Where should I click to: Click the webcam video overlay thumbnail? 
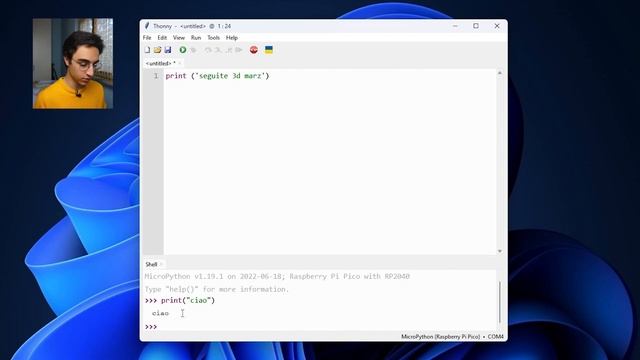pos(73,63)
